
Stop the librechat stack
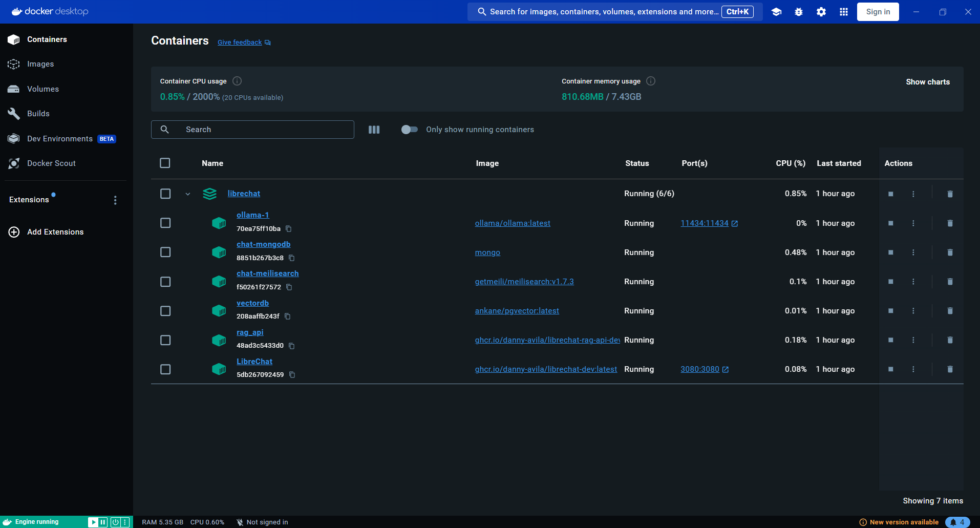point(891,194)
